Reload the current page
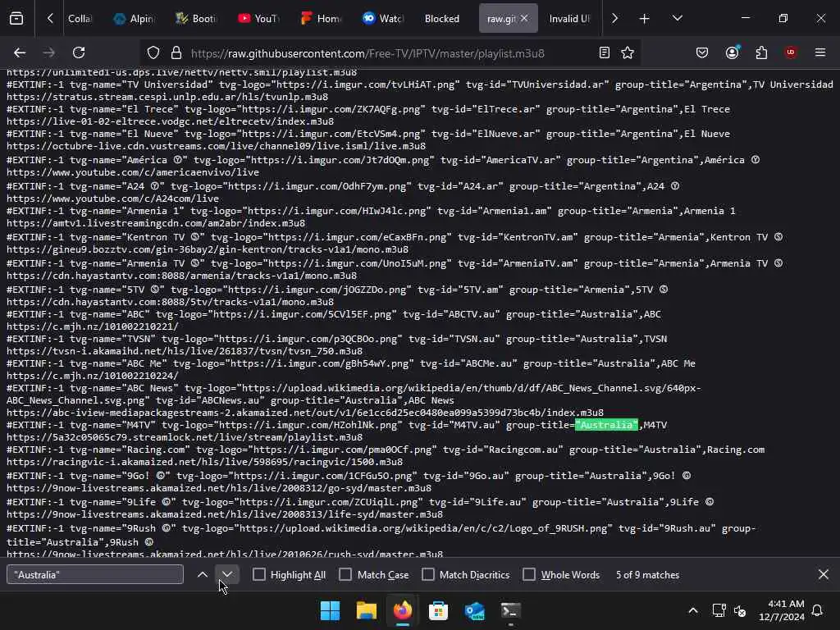The width and height of the screenshot is (840, 630). [79, 52]
